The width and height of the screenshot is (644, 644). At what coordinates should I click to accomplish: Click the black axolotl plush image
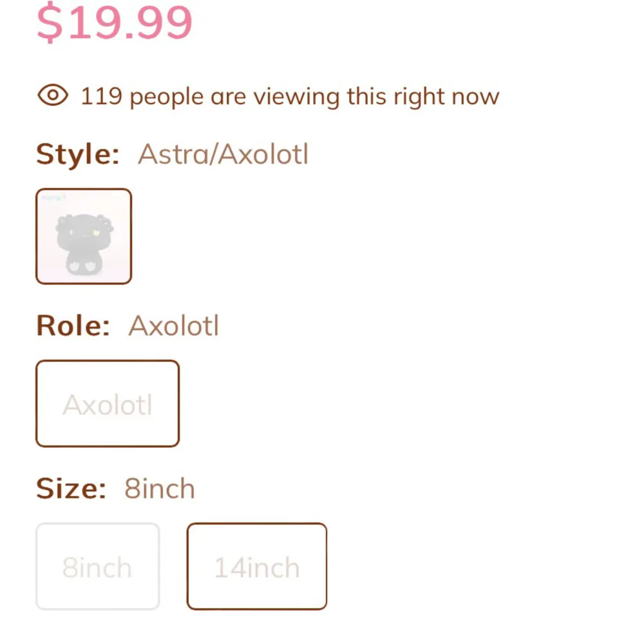(x=84, y=241)
